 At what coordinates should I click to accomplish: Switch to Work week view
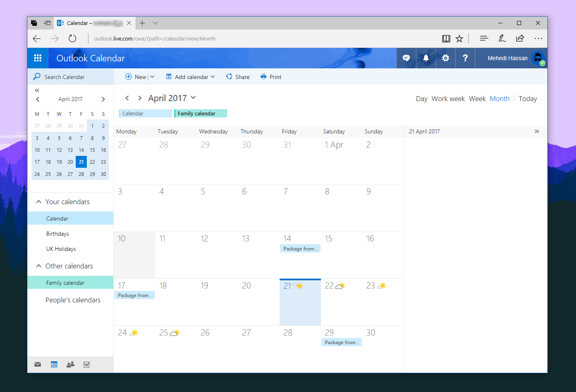[x=448, y=99]
